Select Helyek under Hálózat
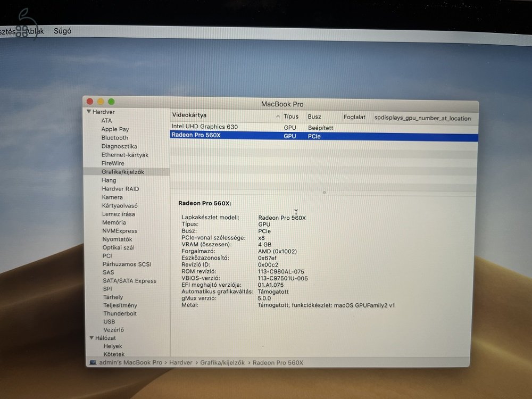 click(113, 346)
